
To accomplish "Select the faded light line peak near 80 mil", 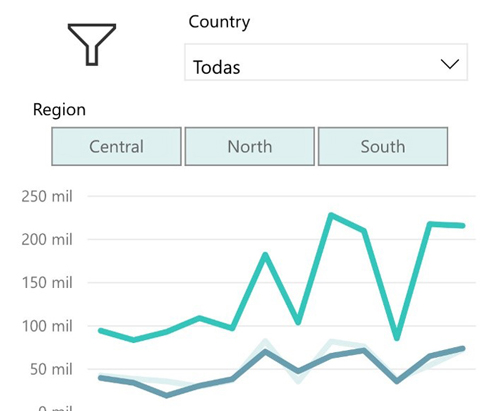I will click(265, 341).
